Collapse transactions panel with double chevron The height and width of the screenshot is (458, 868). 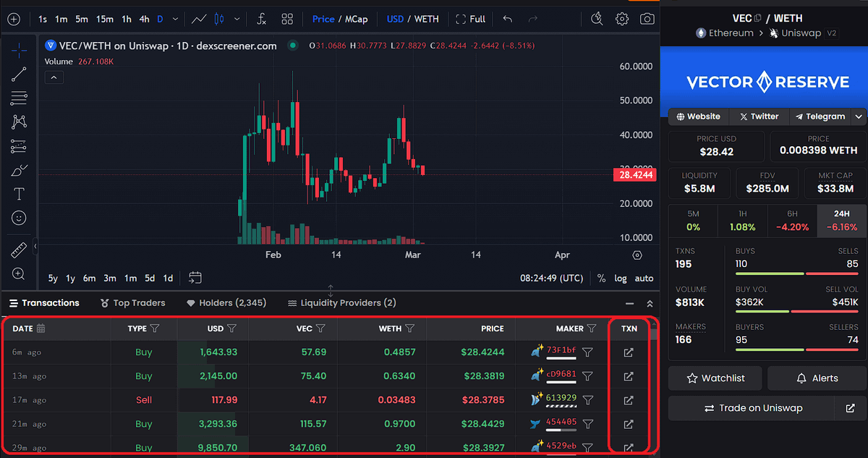click(650, 304)
